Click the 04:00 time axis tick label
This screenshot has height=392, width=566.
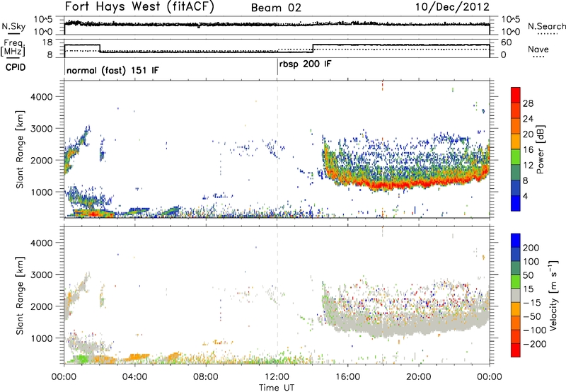click(134, 377)
